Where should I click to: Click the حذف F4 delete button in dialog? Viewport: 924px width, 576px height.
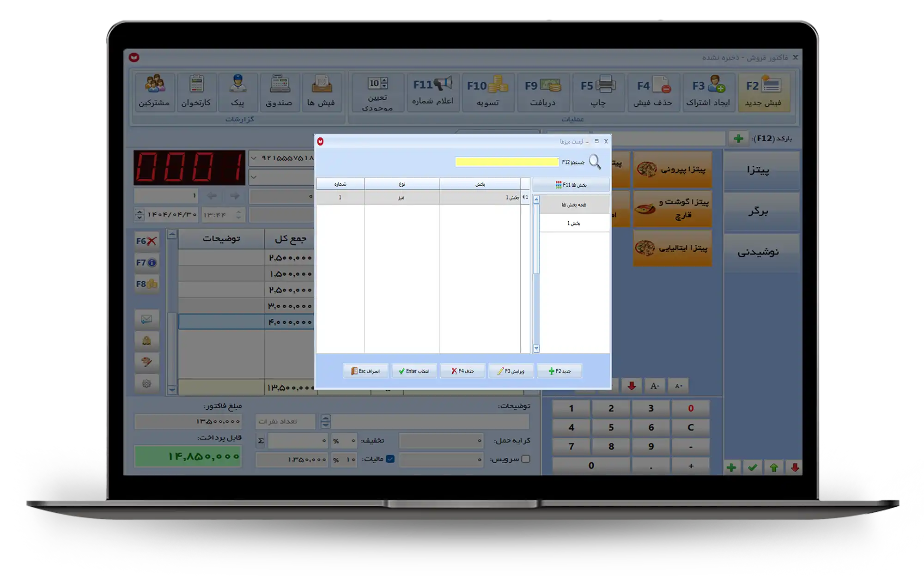462,371
